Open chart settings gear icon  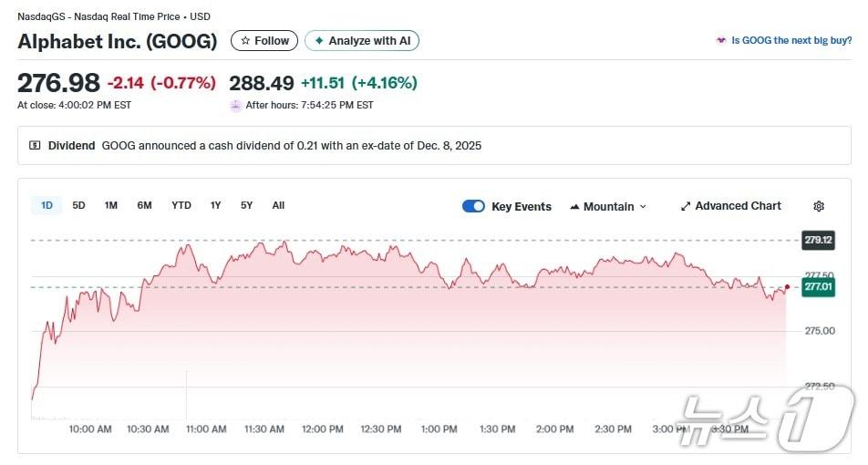click(819, 206)
